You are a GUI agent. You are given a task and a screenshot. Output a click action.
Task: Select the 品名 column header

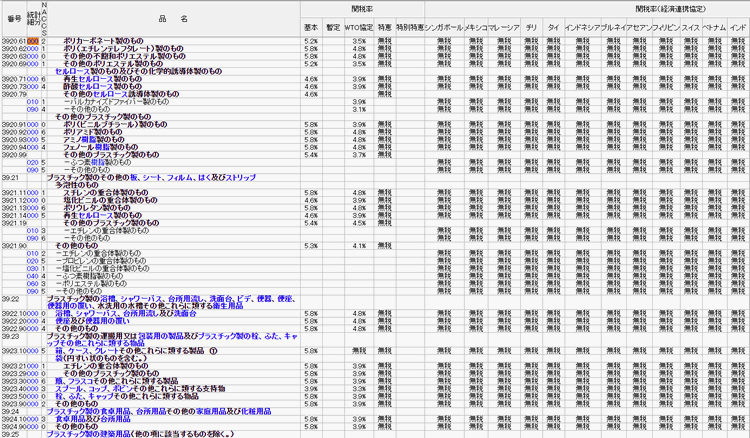[x=173, y=19]
